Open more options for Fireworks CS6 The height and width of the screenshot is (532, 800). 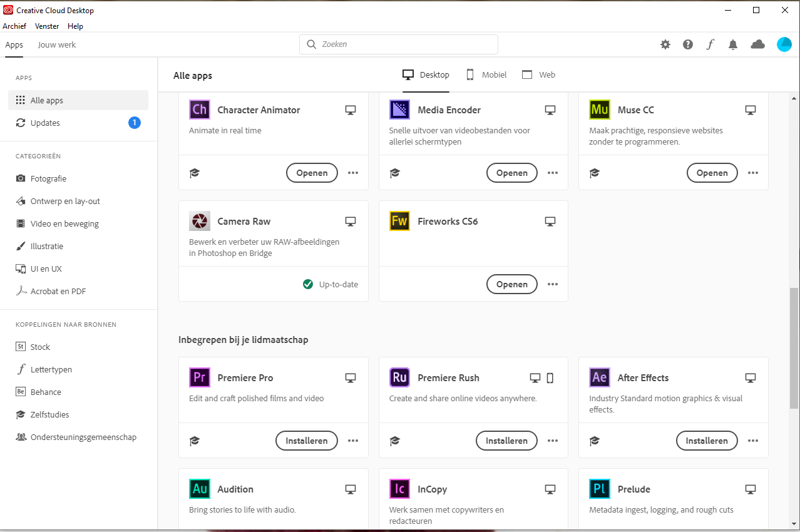tap(553, 284)
